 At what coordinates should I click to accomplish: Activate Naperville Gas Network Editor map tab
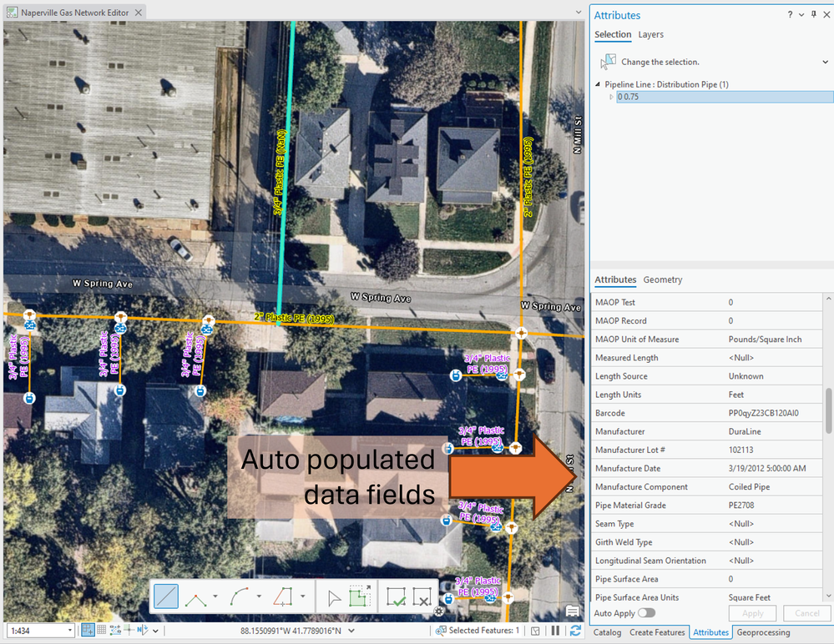tap(75, 13)
